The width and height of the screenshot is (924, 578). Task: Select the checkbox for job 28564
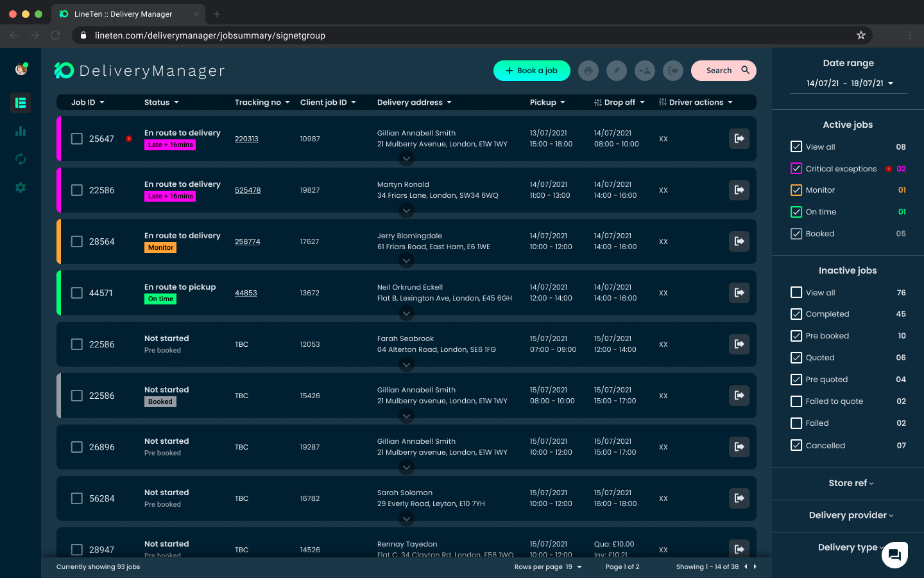(77, 241)
